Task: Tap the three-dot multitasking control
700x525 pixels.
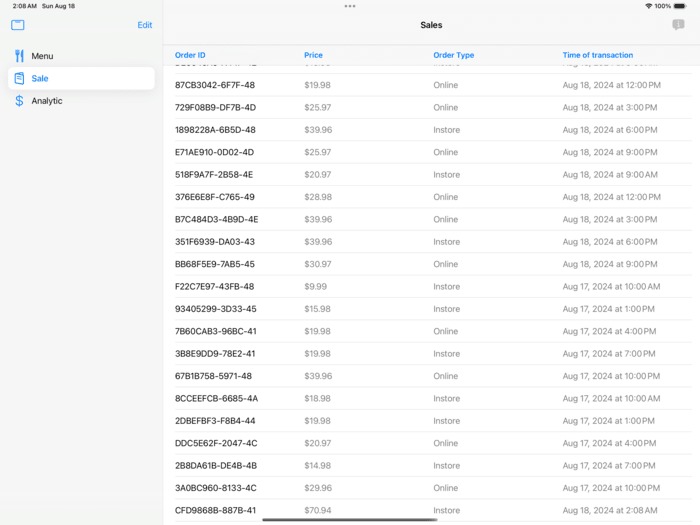Action: pyautogui.click(x=350, y=6)
